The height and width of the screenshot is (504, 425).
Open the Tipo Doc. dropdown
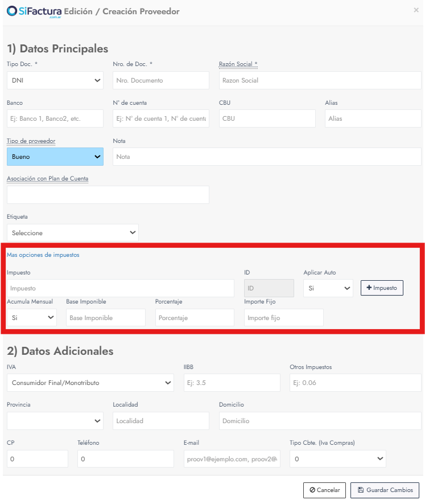pos(55,80)
